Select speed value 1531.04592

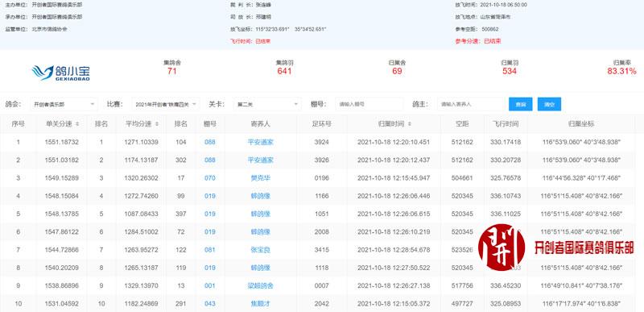62,304
